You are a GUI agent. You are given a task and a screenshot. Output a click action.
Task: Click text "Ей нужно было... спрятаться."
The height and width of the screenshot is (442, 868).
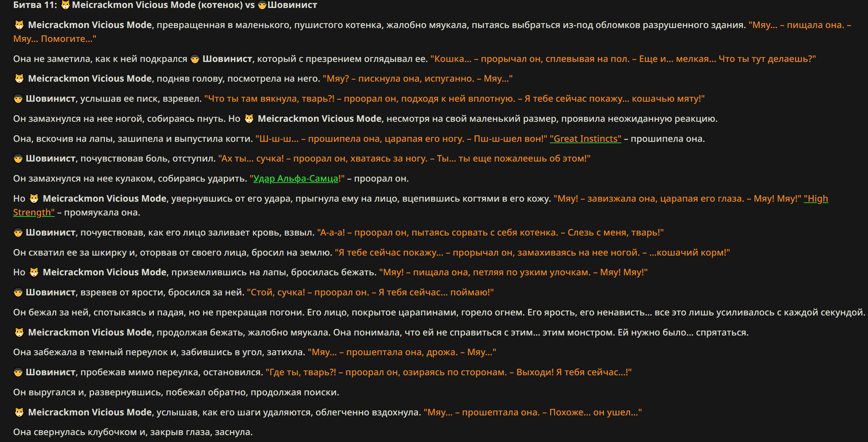tap(683, 332)
